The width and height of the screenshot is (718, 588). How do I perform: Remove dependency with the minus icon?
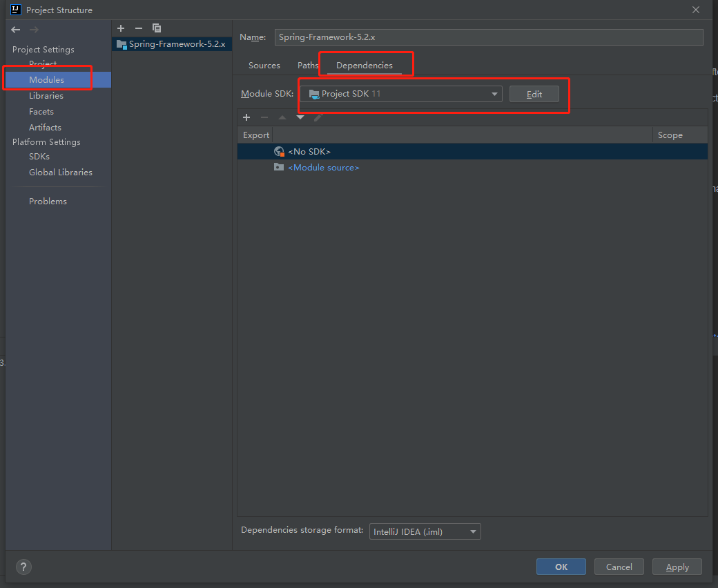264,117
